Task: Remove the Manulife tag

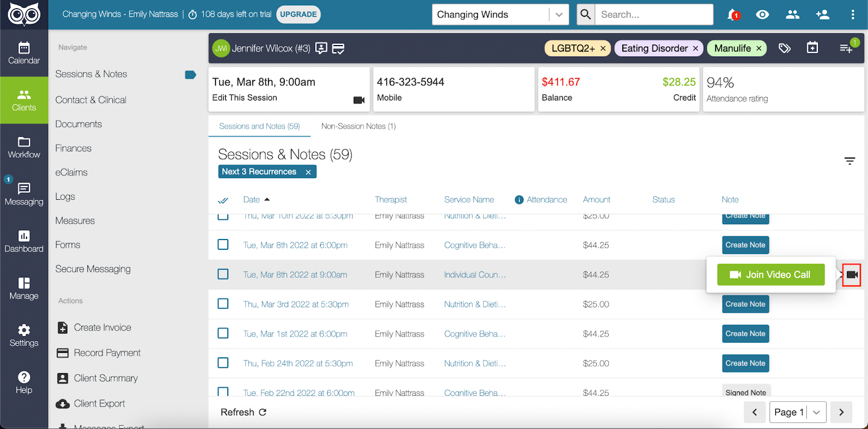Action: [x=759, y=48]
